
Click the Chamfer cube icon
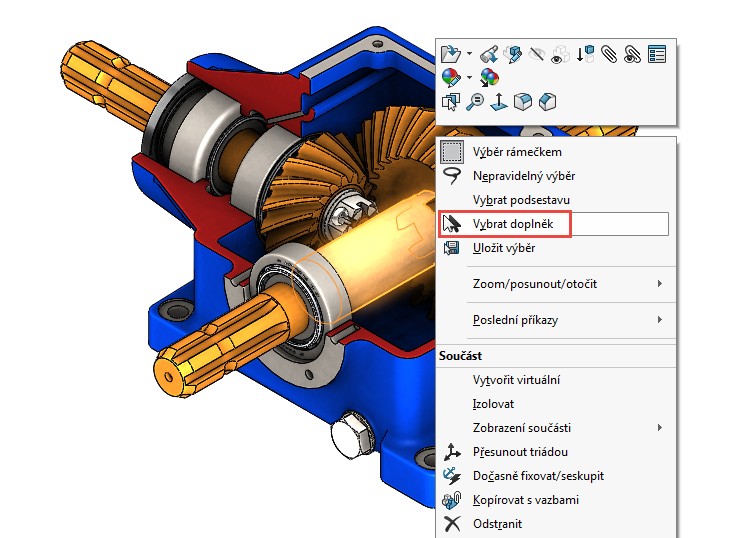547,101
